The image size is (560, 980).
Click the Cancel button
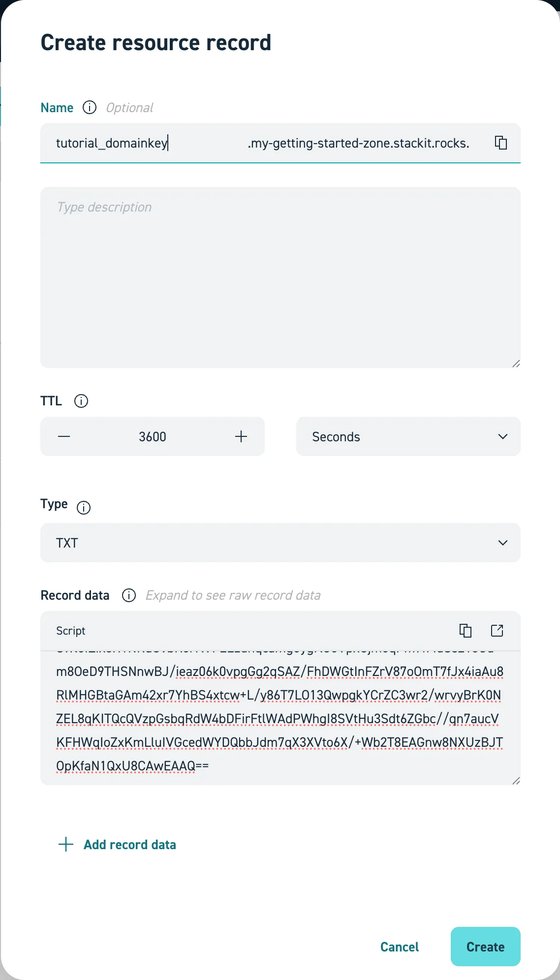tap(399, 947)
